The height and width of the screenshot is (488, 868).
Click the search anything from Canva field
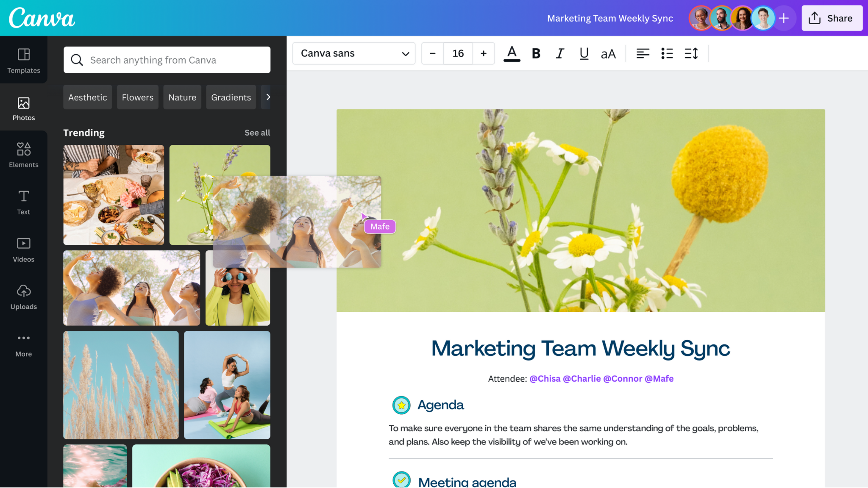(167, 60)
